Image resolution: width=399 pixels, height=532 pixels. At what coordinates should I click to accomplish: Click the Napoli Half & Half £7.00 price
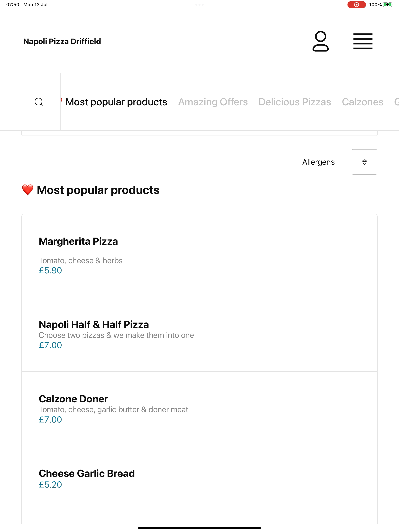click(50, 345)
